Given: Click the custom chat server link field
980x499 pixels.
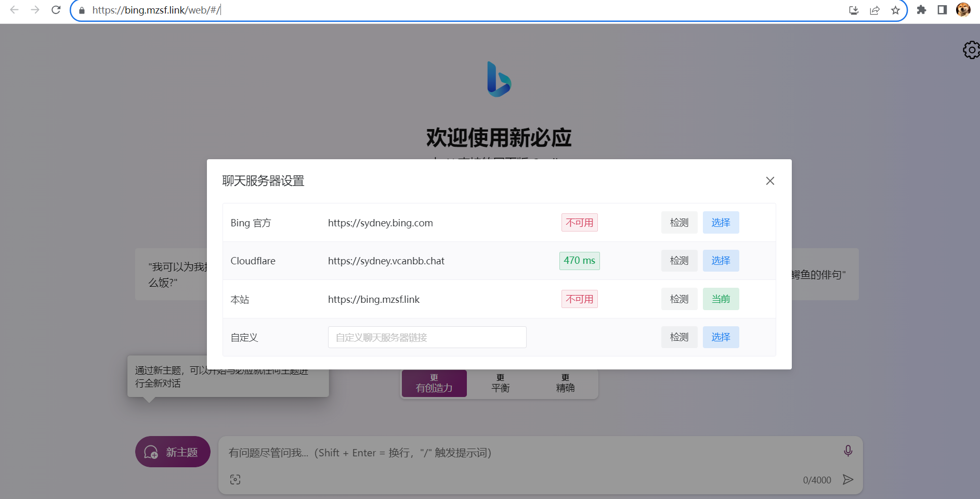Looking at the screenshot, I should pyautogui.click(x=427, y=337).
